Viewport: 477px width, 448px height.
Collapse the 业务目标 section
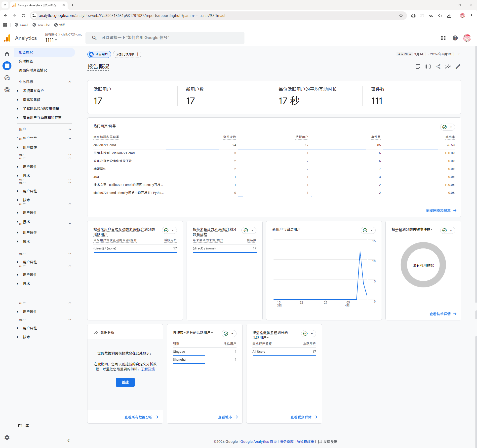point(70,82)
